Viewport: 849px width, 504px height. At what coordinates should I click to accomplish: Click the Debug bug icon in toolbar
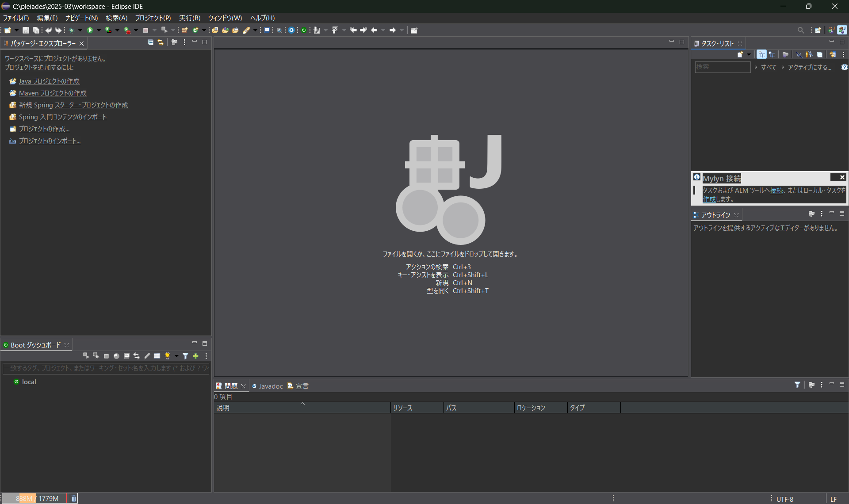(x=71, y=30)
